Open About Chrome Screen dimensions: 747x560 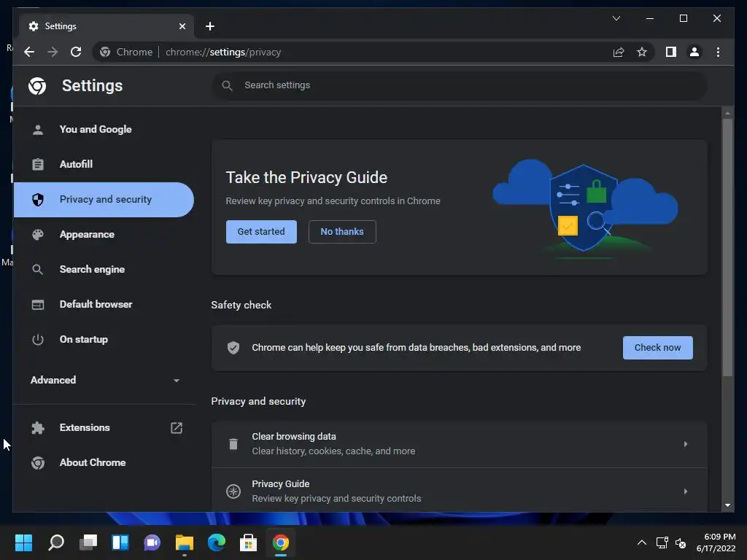[104, 463]
